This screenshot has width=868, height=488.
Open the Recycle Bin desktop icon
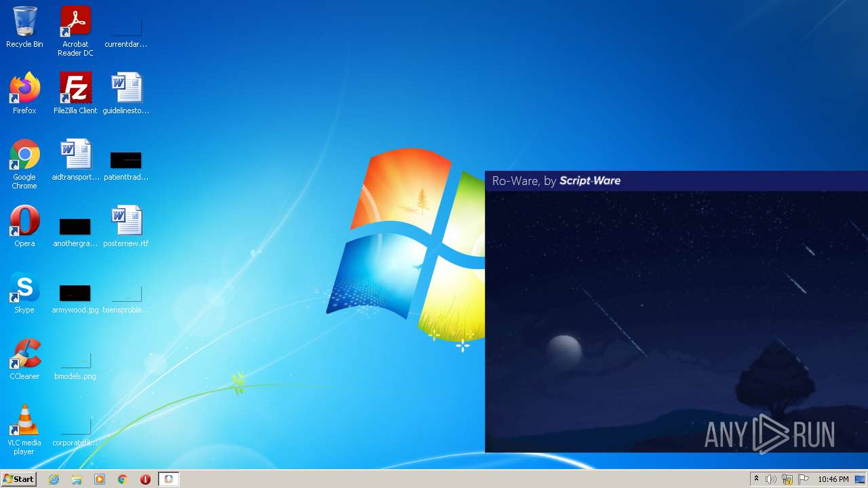click(x=24, y=27)
